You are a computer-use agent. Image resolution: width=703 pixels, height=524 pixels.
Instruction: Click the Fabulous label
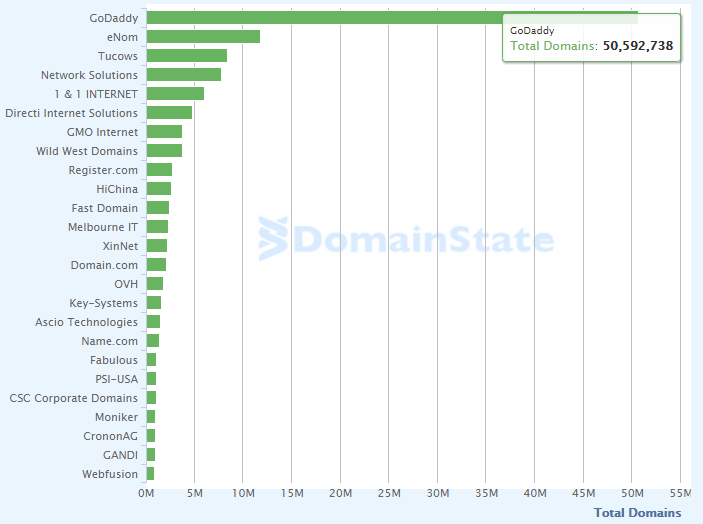click(114, 360)
